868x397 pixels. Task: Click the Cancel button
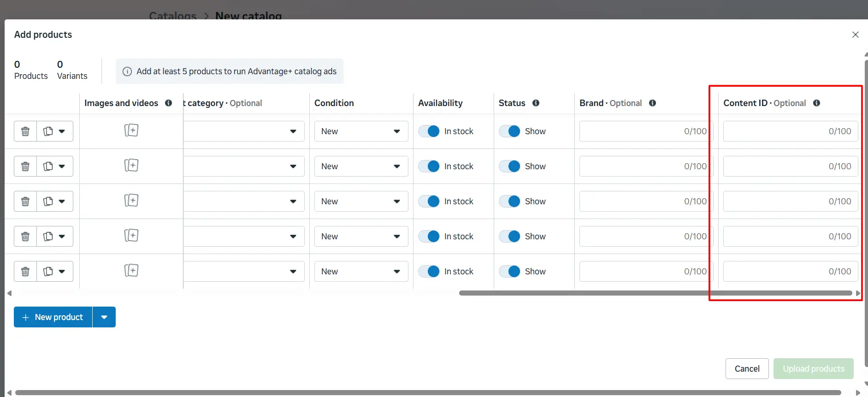[747, 369]
